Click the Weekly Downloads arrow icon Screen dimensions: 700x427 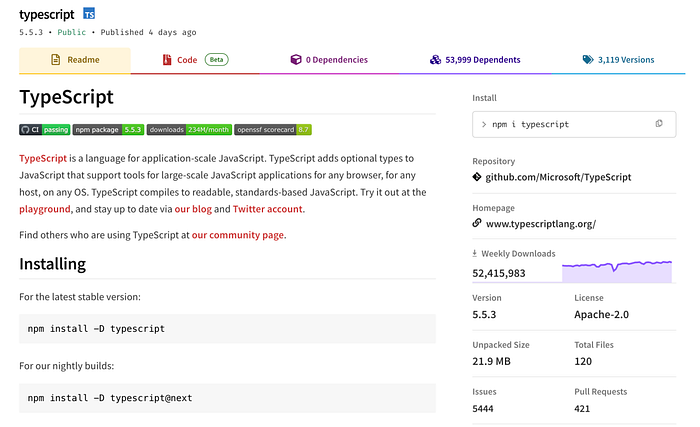(475, 253)
